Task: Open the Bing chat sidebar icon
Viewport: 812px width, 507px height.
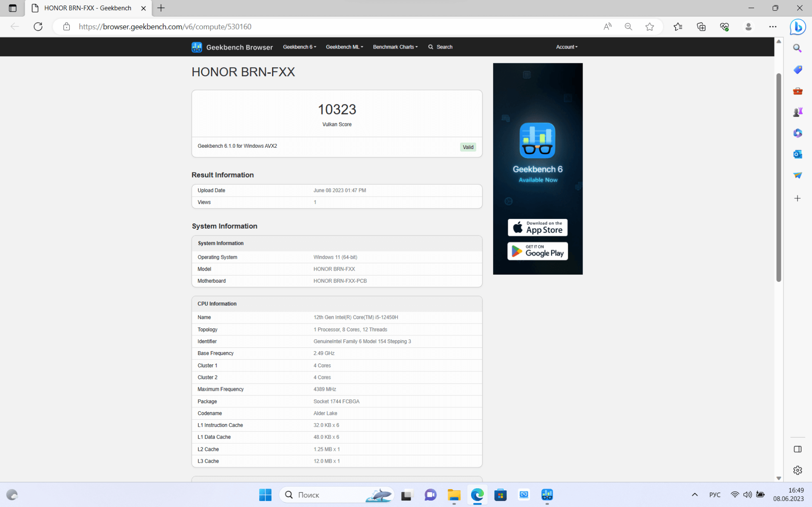Action: coord(797,26)
